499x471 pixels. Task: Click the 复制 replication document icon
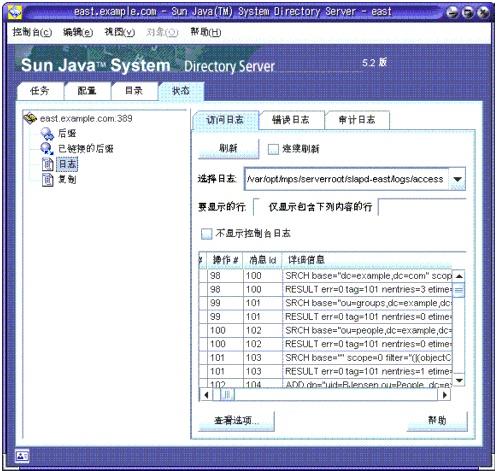pyautogui.click(x=48, y=179)
